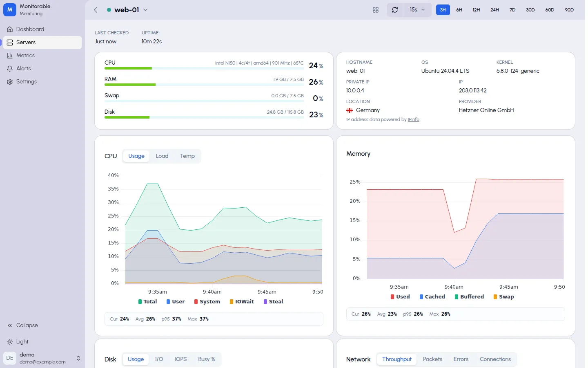The height and width of the screenshot is (368, 588).
Task: Click the kernel value 6.8.0-124-generic
Action: click(518, 71)
